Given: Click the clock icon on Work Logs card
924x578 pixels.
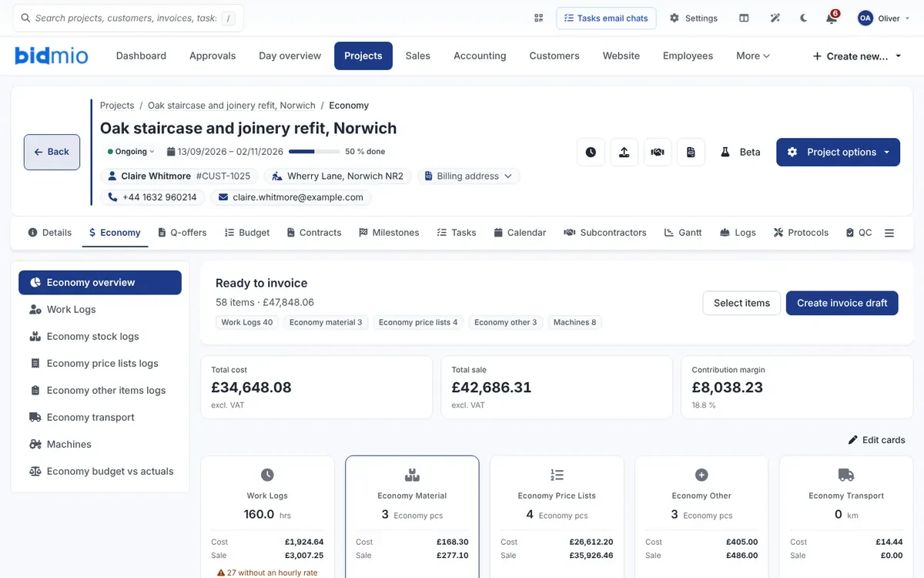Looking at the screenshot, I should point(267,475).
